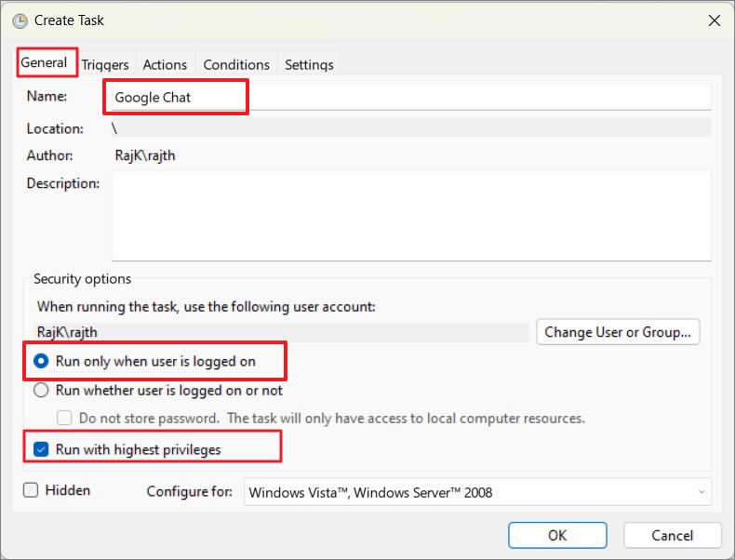The image size is (735, 560).
Task: Close the Create Task dialog
Action: tap(714, 20)
